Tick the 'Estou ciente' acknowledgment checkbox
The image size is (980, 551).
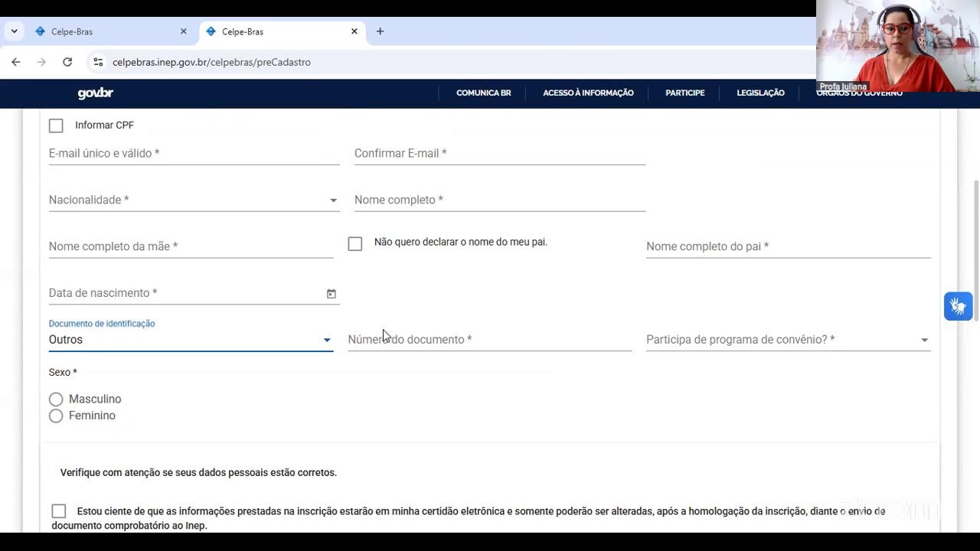click(59, 510)
